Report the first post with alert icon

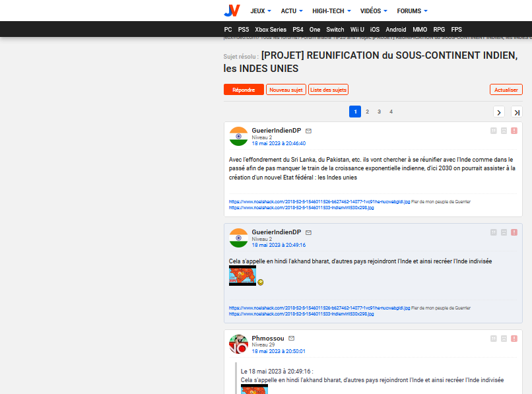514,131
